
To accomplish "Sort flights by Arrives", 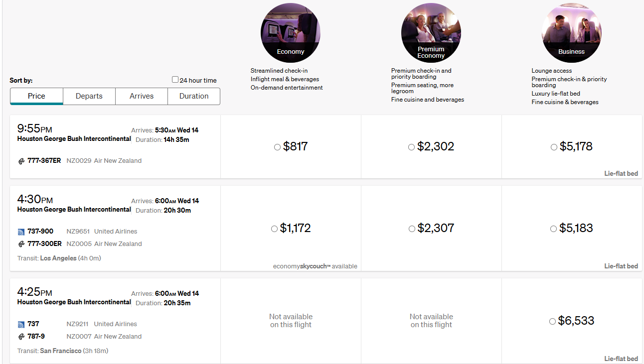I will [142, 96].
